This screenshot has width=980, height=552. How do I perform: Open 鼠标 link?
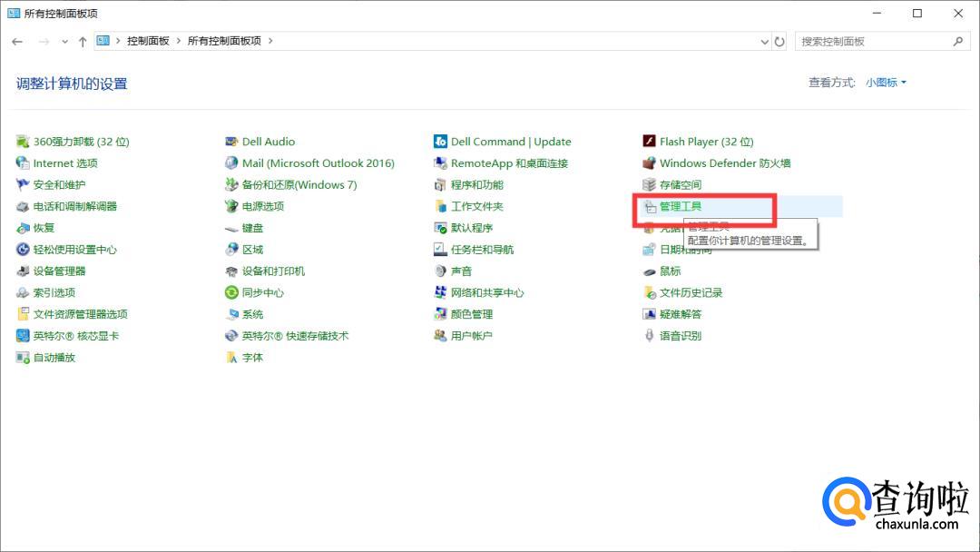coord(670,271)
